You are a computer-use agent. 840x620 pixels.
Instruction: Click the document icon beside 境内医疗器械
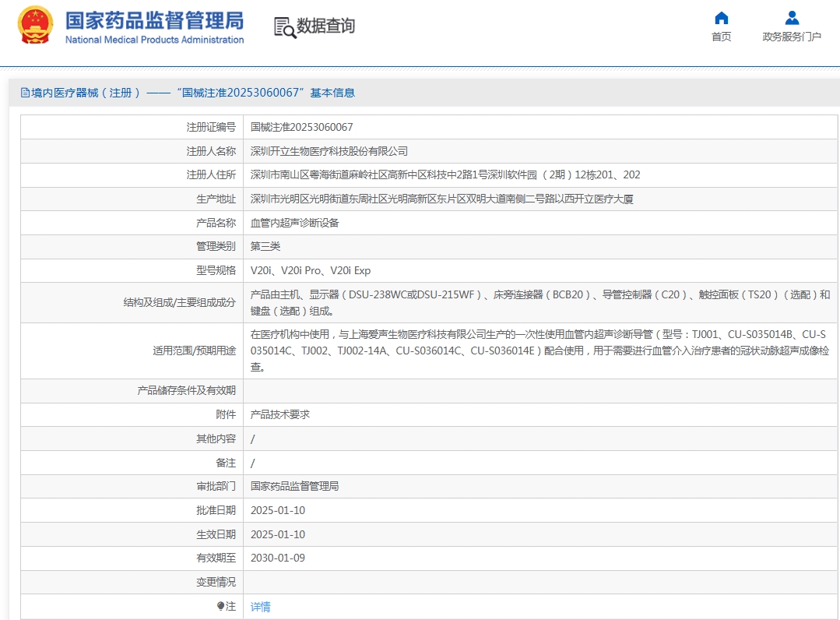25,93
